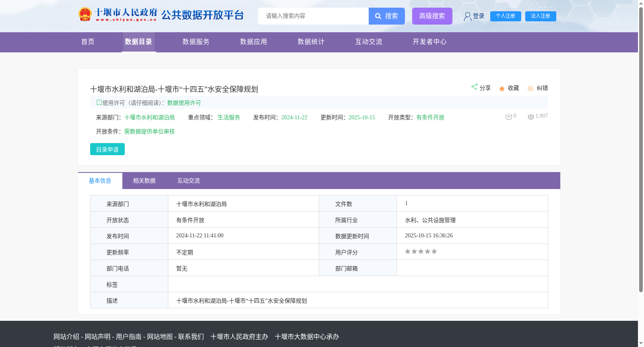Open 数据应用 navigation item
The width and height of the screenshot is (644, 347).
254,42
